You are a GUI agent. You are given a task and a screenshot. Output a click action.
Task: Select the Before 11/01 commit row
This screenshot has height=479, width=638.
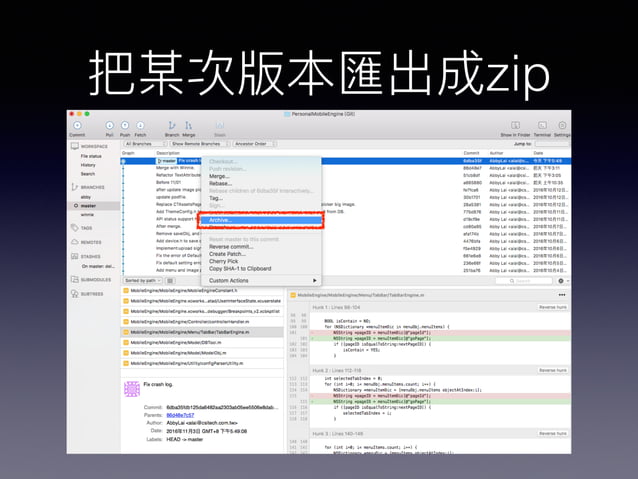click(345, 182)
